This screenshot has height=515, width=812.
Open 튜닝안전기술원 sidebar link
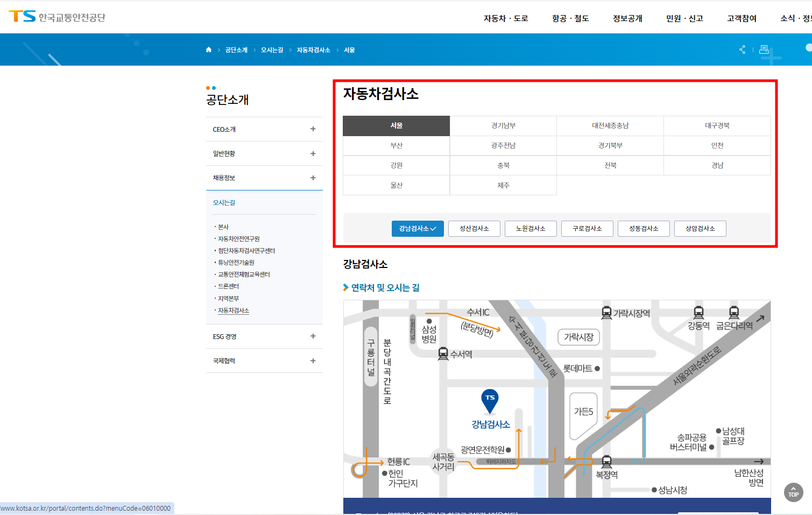tap(236, 263)
